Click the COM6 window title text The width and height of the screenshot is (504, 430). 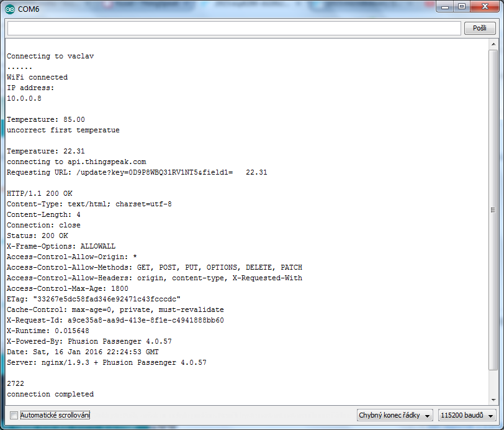[x=29, y=9]
